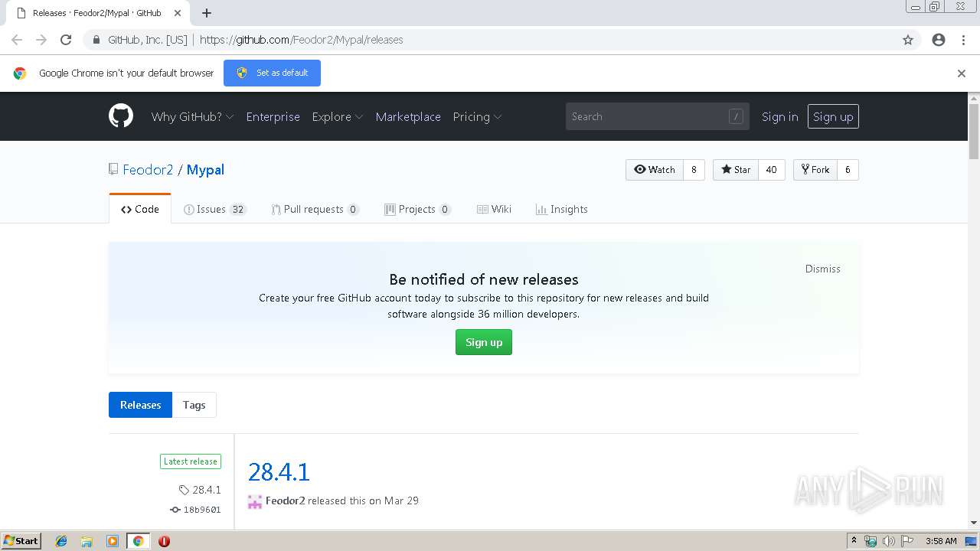Open the GitHub octocat logo home

click(x=121, y=116)
